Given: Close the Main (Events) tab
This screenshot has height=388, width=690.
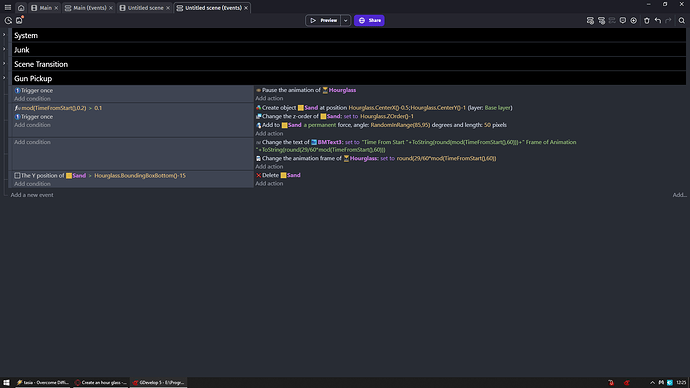Looking at the screenshot, I should point(110,8).
